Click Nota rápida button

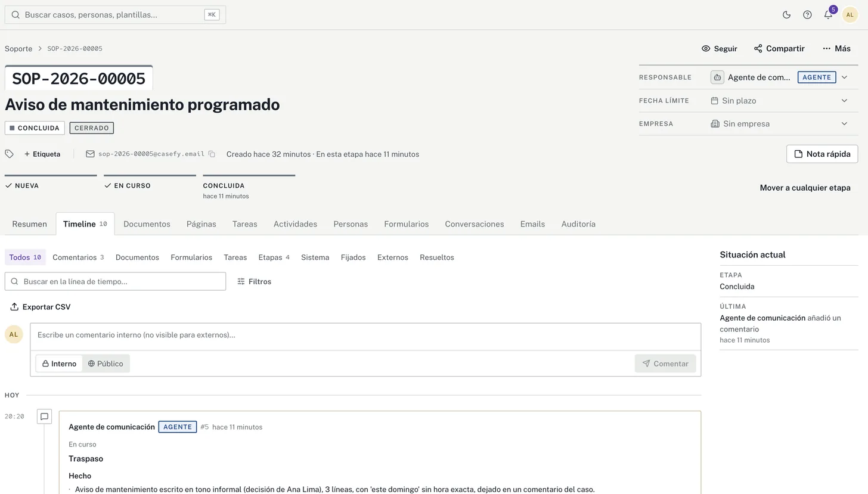[x=822, y=154]
